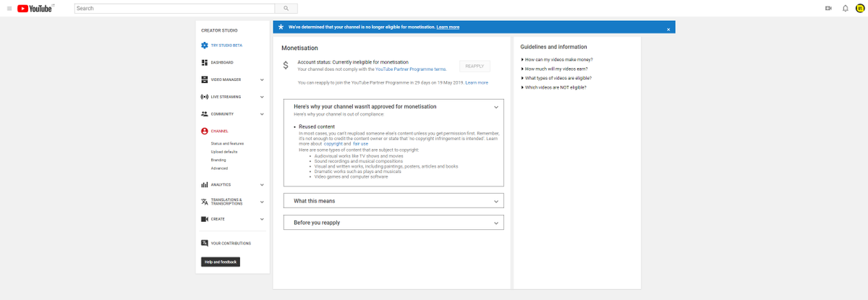Click the star icon in blue banner

click(x=281, y=27)
